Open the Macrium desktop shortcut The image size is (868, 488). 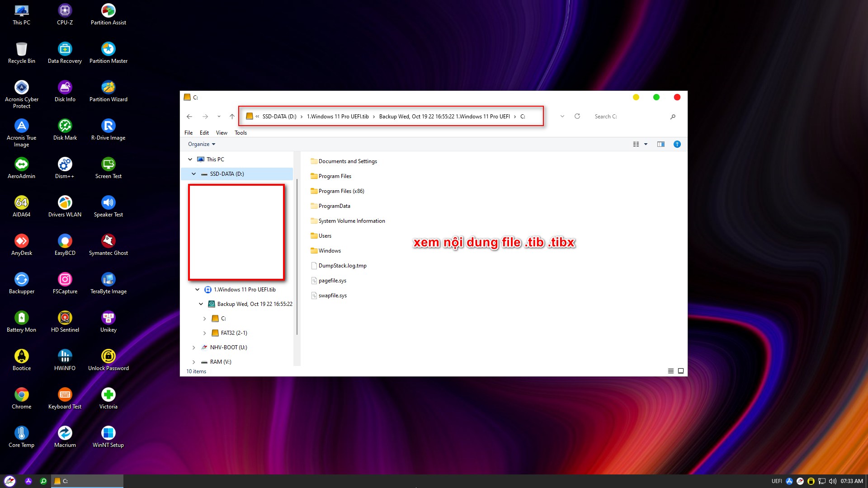(x=65, y=433)
